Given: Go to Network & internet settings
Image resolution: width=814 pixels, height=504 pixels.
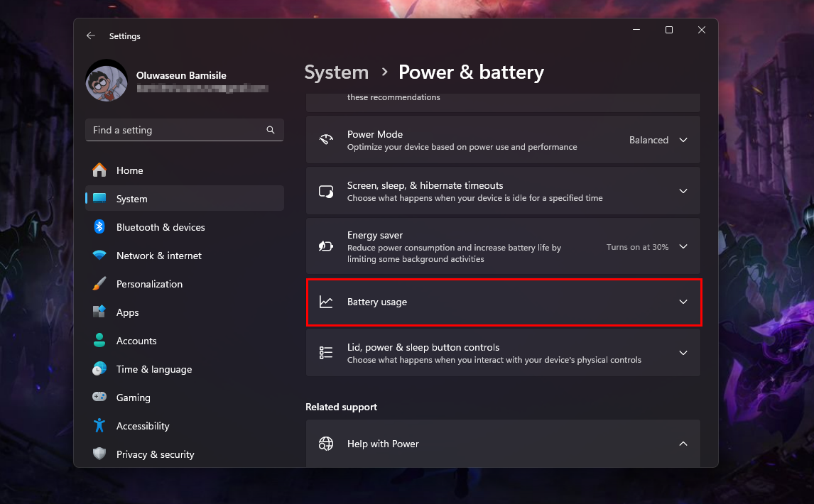Looking at the screenshot, I should point(184,256).
